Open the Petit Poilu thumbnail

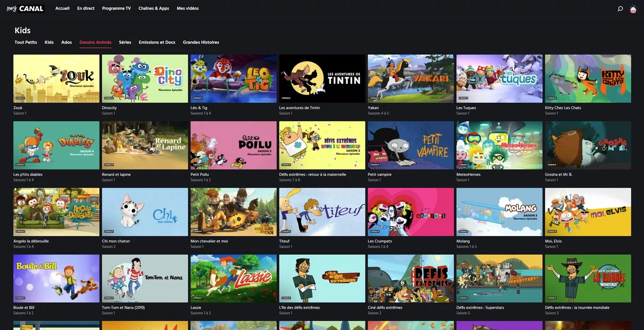click(233, 145)
